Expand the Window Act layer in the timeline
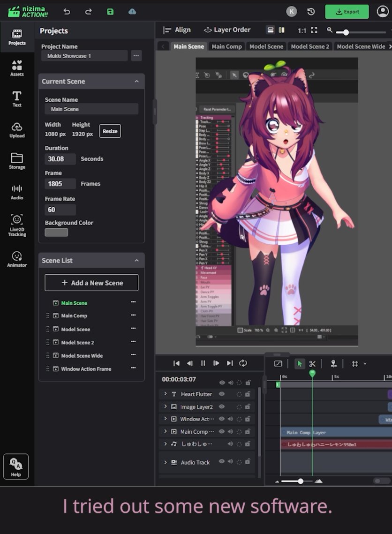392x534 pixels. pos(165,419)
